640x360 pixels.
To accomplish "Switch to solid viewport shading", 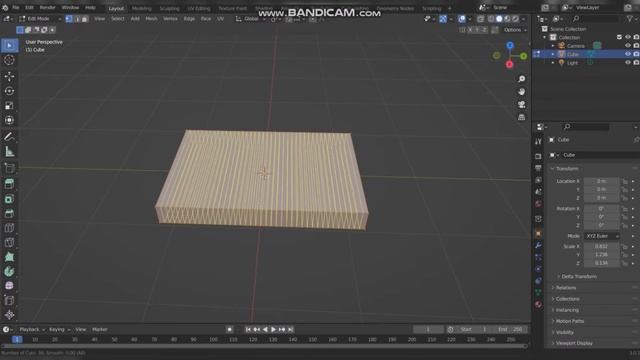I will 499,19.
